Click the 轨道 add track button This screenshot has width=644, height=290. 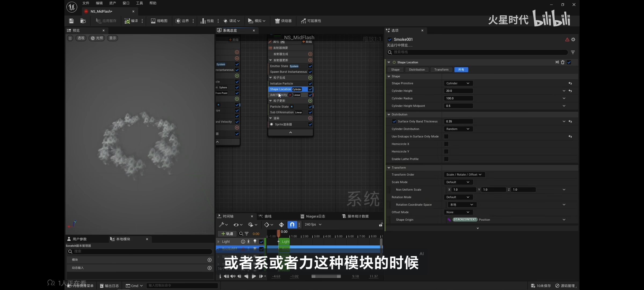227,234
